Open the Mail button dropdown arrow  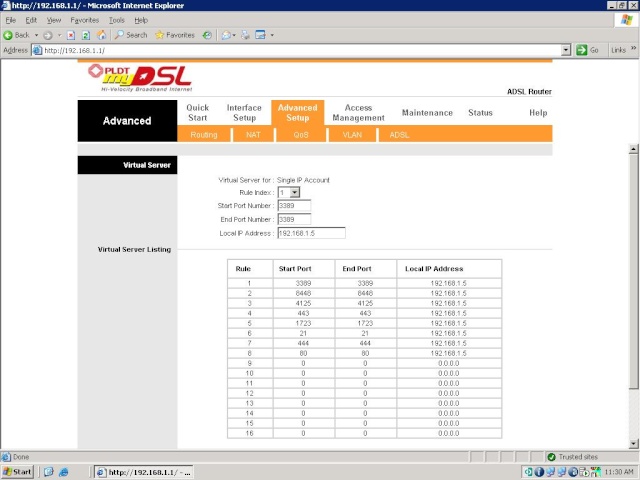coord(234,35)
